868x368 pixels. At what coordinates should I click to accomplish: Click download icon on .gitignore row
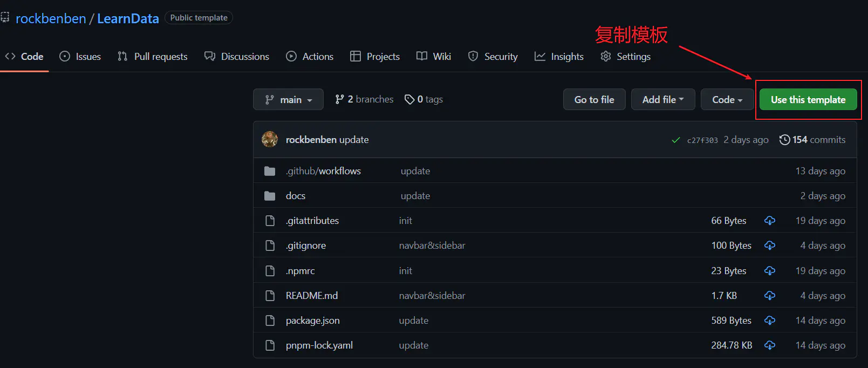[770, 246]
